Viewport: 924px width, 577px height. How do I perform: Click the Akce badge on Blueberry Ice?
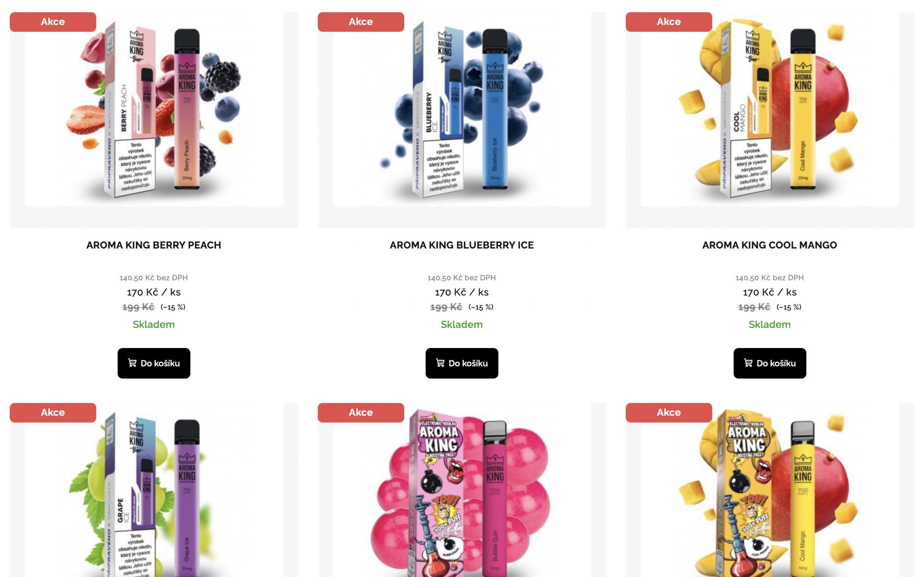point(361,22)
